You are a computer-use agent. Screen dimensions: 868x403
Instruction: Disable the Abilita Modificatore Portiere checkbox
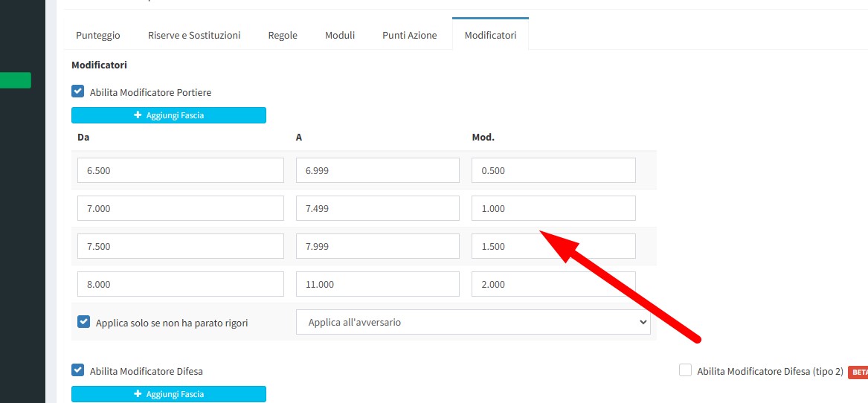pyautogui.click(x=78, y=91)
